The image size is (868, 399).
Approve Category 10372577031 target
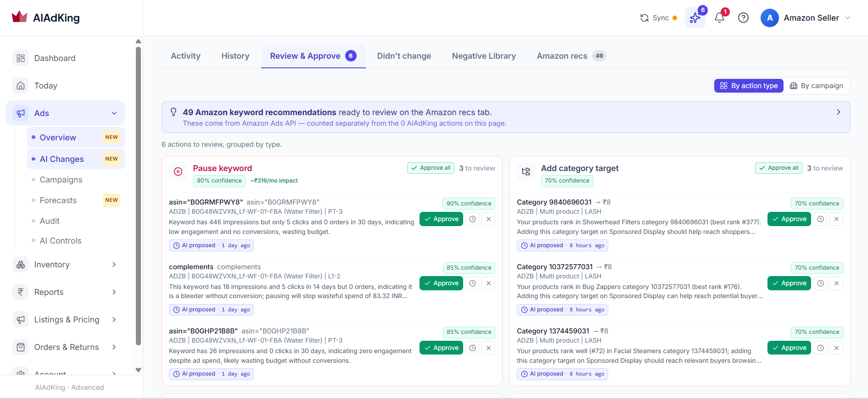pyautogui.click(x=789, y=283)
